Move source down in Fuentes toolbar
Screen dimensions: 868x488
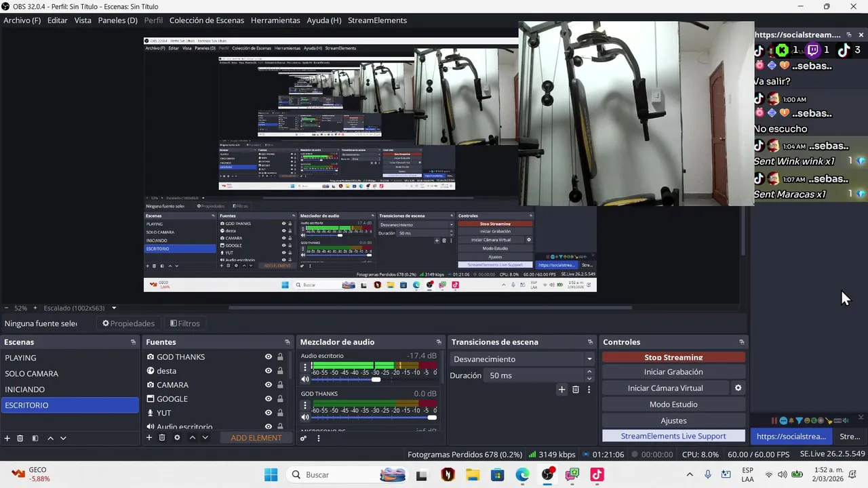point(205,438)
